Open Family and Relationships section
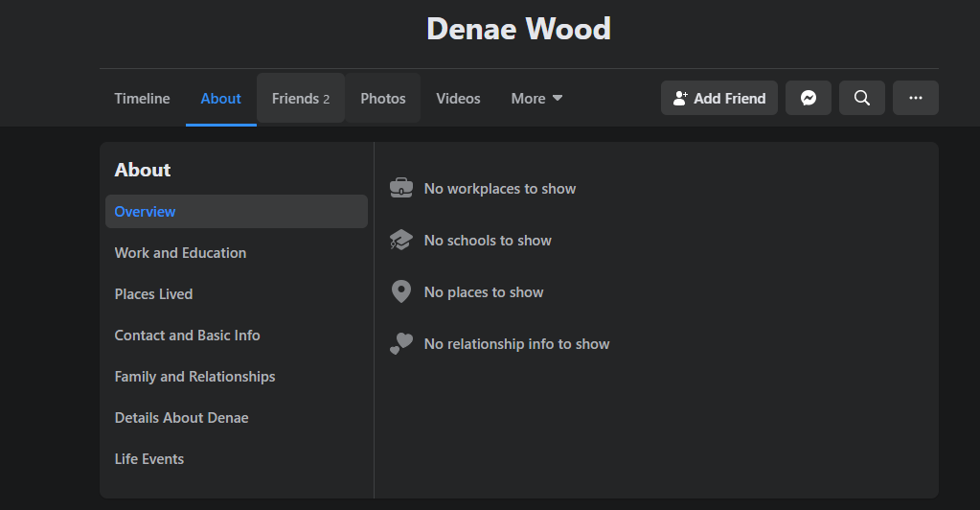980x510 pixels. [x=237, y=377]
